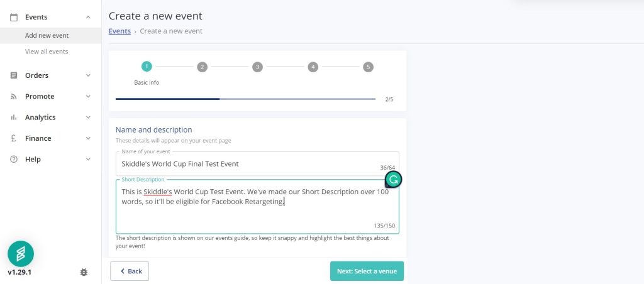Click Next: Select a venue button
Viewport: 644px width, 284px height.
point(367,271)
